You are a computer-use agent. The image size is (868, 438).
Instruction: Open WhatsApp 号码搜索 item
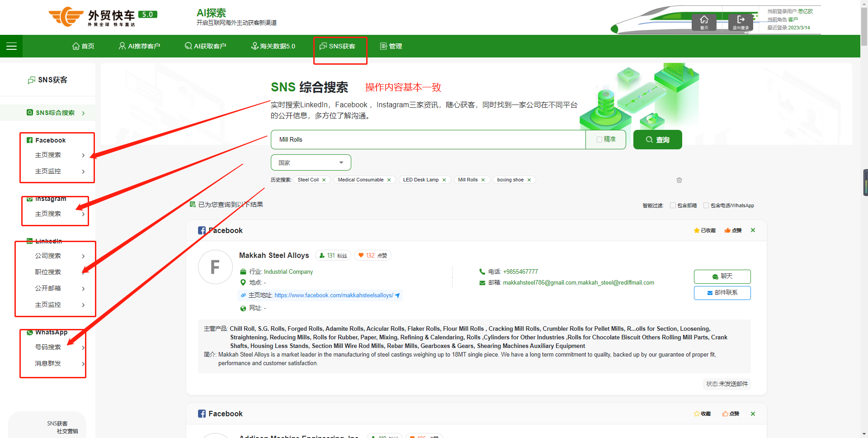pos(48,347)
